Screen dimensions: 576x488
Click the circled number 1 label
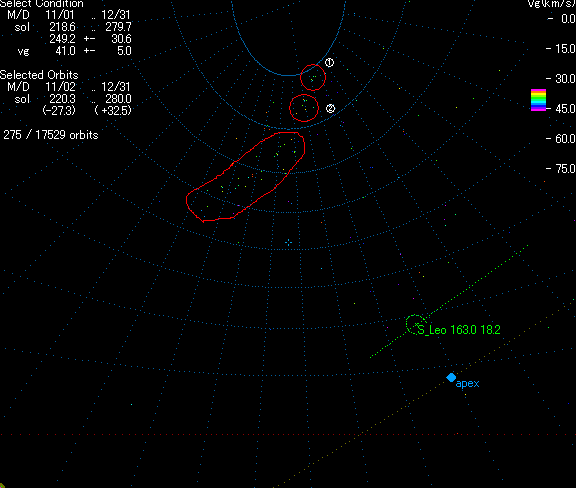pyautogui.click(x=329, y=62)
